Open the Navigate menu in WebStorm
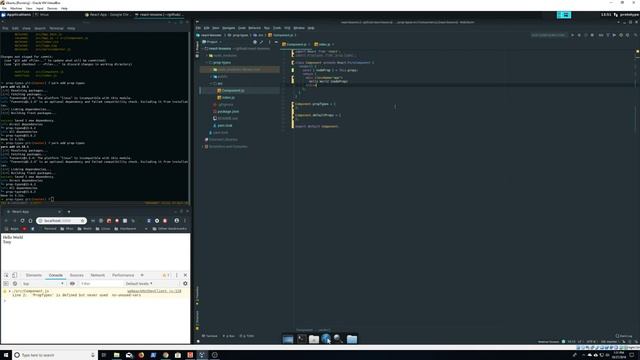Screen dimensions: 640x360 [229, 28]
